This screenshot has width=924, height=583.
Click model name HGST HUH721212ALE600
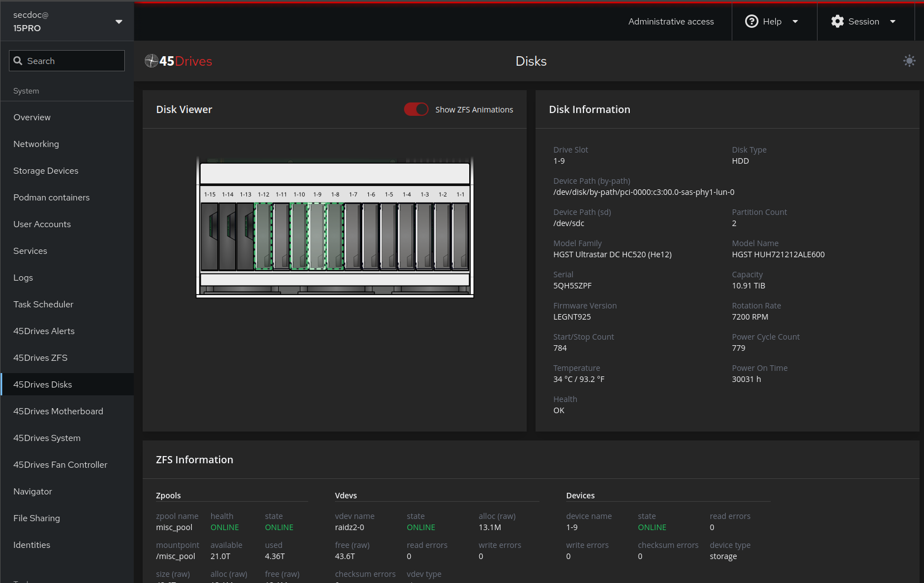coord(778,254)
